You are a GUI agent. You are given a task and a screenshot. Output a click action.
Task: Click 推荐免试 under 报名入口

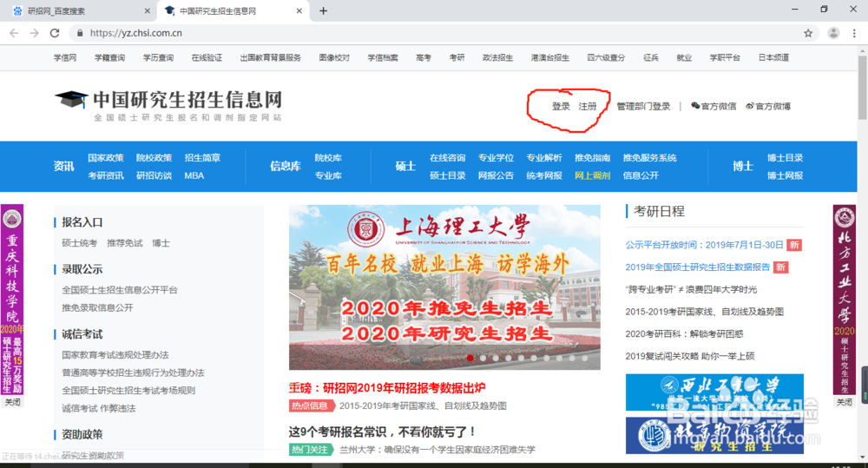pyautogui.click(x=124, y=243)
